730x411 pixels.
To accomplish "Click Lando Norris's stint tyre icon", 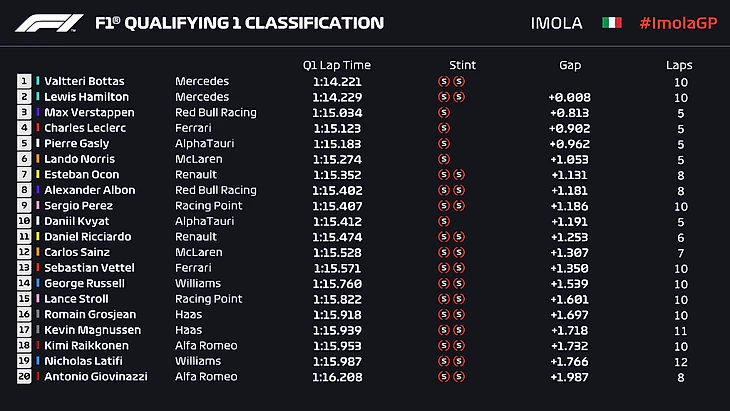I will pos(443,159).
